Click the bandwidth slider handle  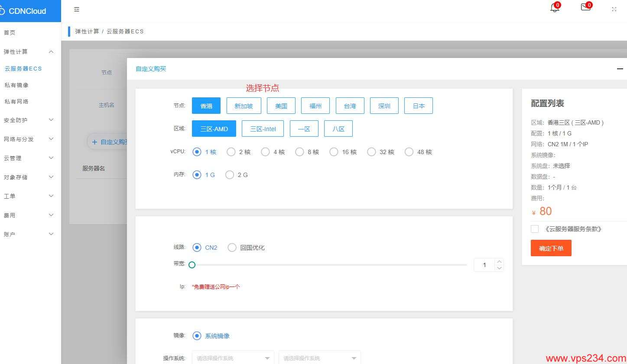(x=192, y=265)
